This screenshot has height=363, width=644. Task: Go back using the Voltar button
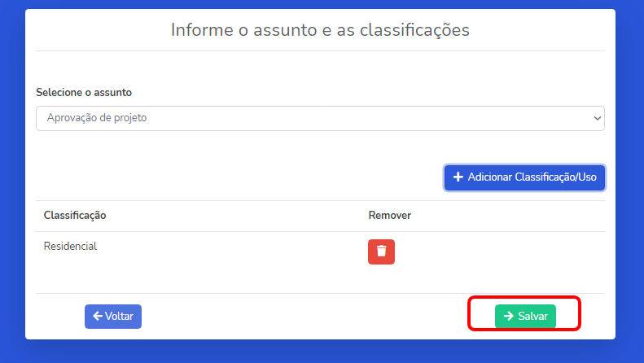tap(113, 316)
